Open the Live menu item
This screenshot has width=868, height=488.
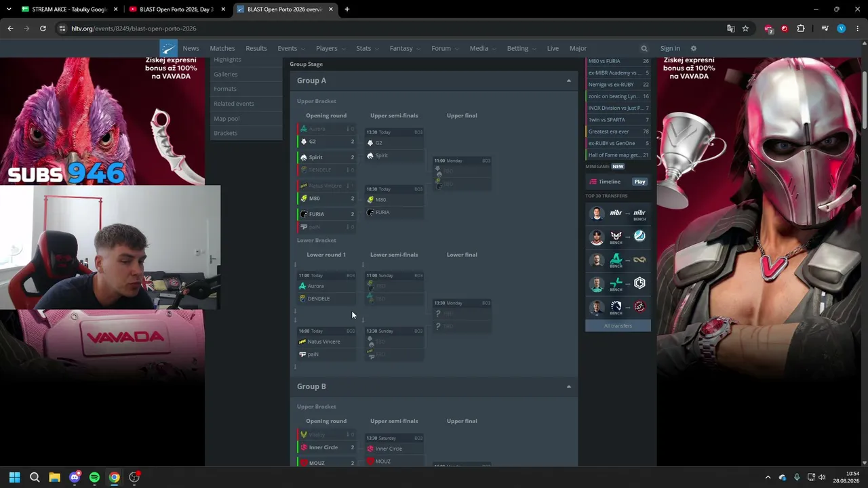tap(553, 48)
